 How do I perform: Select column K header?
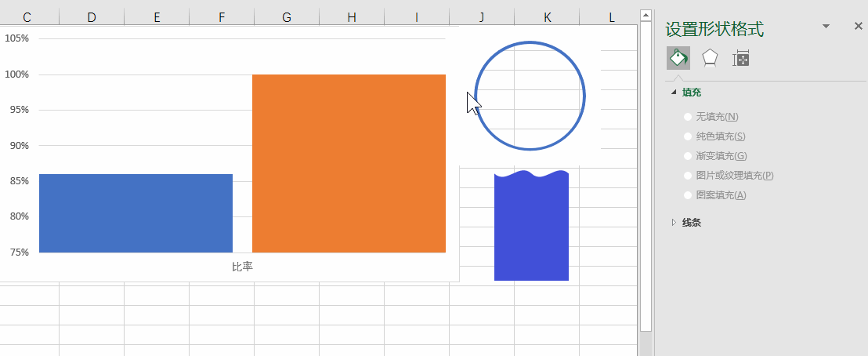[x=547, y=18]
